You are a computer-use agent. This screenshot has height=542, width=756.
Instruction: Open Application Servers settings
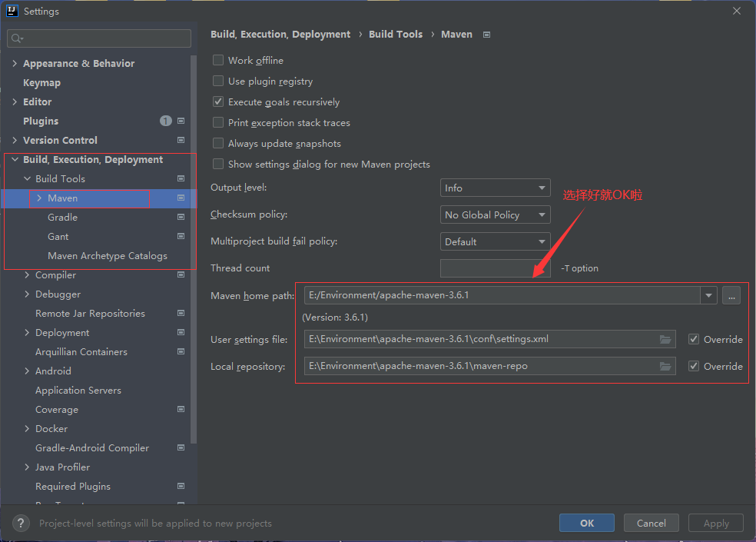(x=78, y=390)
